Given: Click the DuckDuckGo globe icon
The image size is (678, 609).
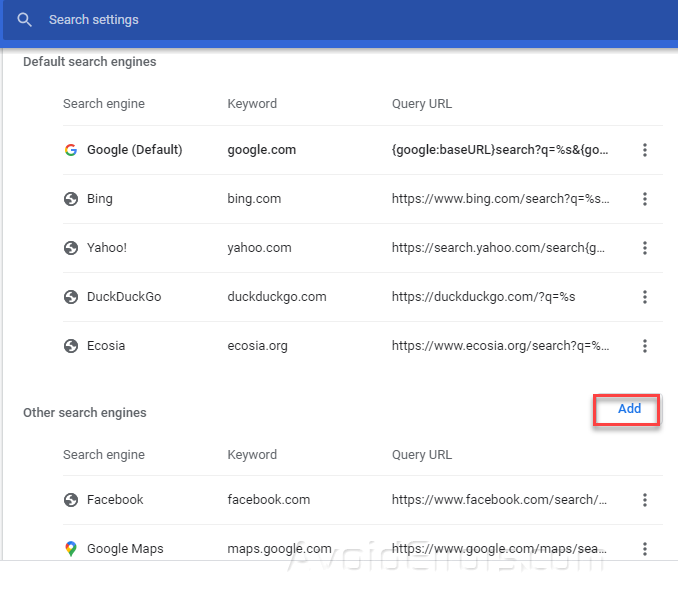Looking at the screenshot, I should point(71,297).
